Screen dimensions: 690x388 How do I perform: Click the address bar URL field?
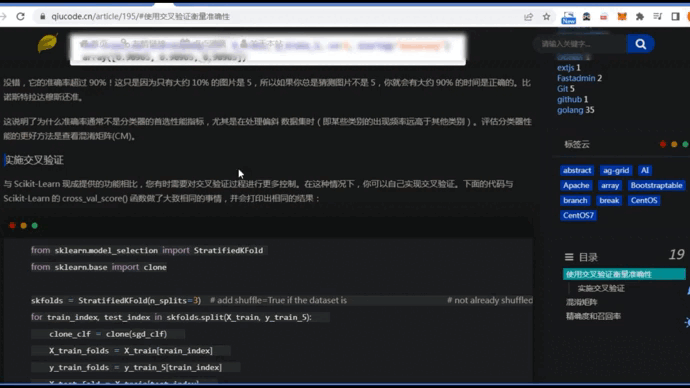(x=282, y=17)
